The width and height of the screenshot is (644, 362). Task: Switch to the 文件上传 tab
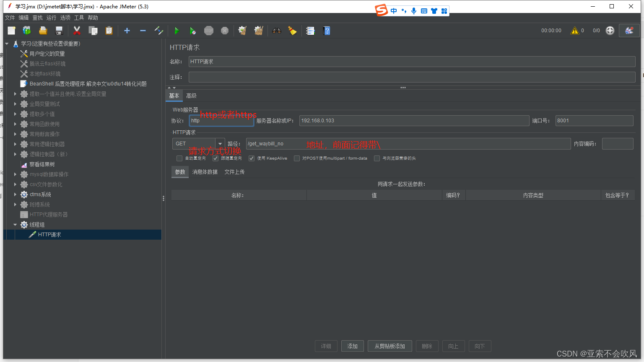[x=234, y=172]
